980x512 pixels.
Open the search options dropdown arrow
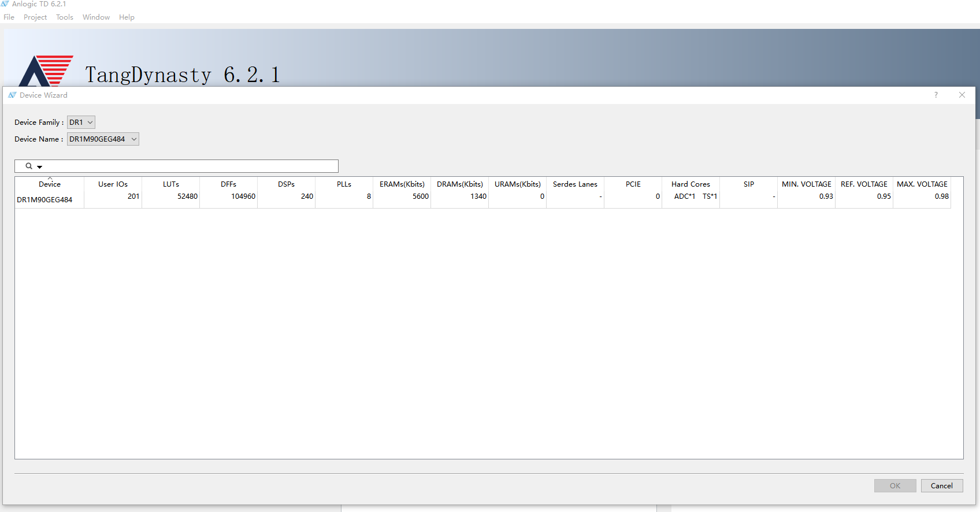40,167
